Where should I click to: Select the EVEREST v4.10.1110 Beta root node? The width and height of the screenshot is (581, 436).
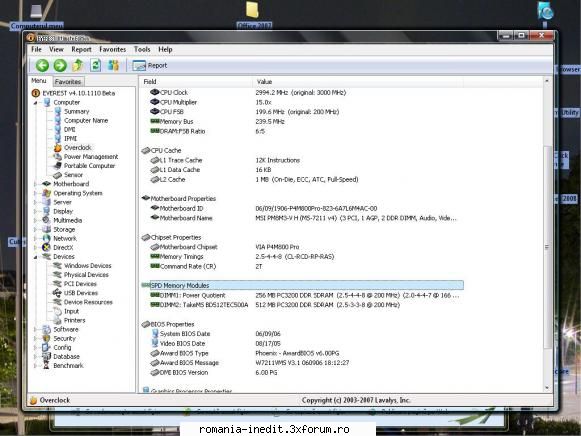pos(73,93)
